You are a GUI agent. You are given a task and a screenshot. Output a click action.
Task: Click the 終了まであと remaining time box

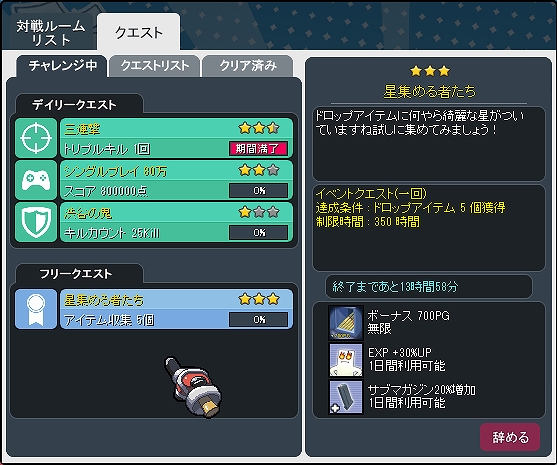pos(429,286)
